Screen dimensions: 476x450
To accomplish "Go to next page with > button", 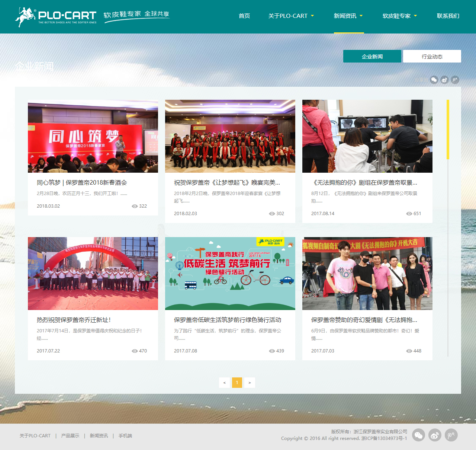I will [250, 383].
